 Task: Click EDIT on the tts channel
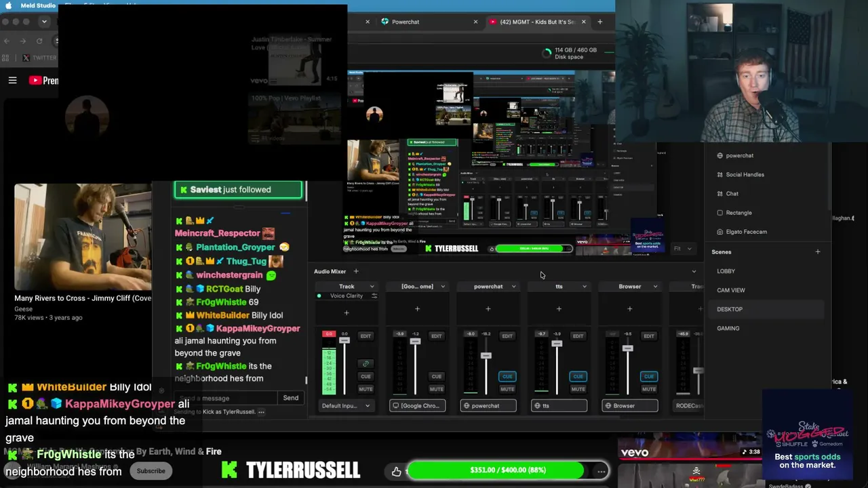pyautogui.click(x=578, y=336)
